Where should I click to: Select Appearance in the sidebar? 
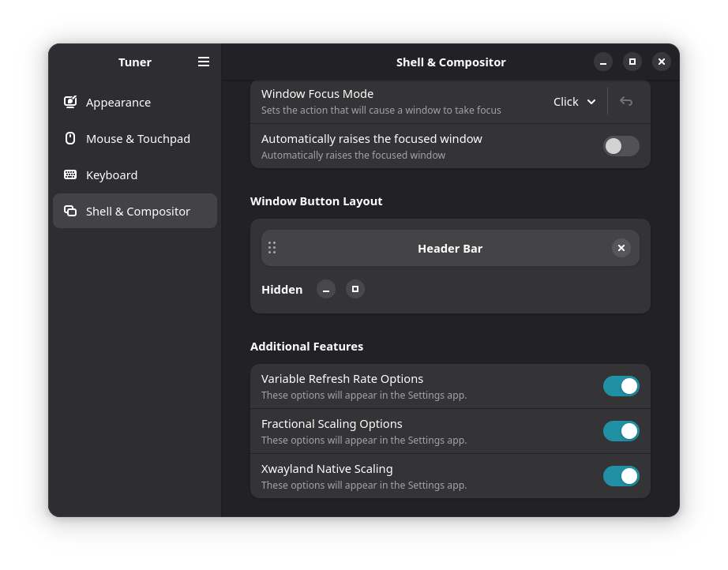coord(118,102)
